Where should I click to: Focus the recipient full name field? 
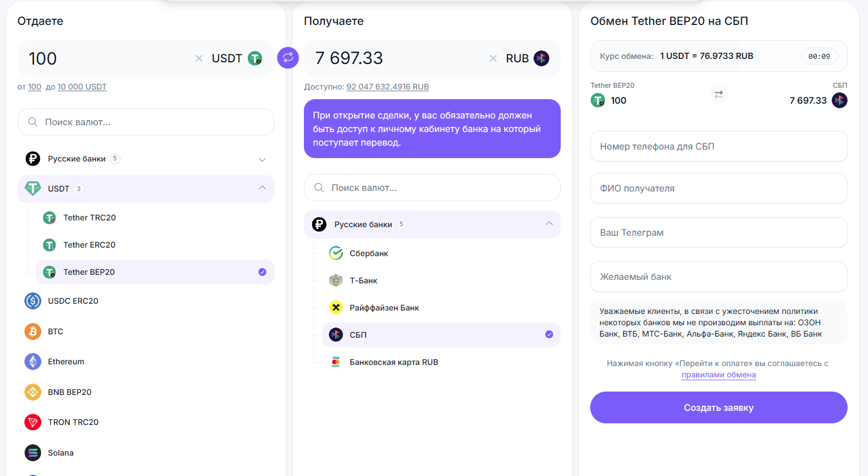point(718,188)
